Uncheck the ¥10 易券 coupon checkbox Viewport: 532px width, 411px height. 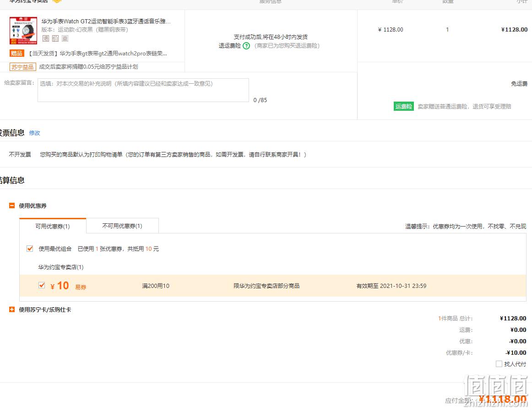click(42, 285)
